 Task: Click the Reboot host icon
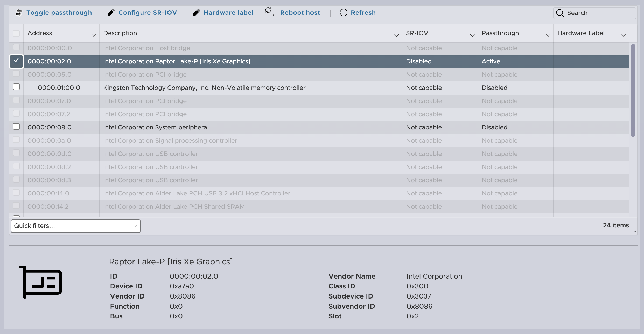coord(271,12)
